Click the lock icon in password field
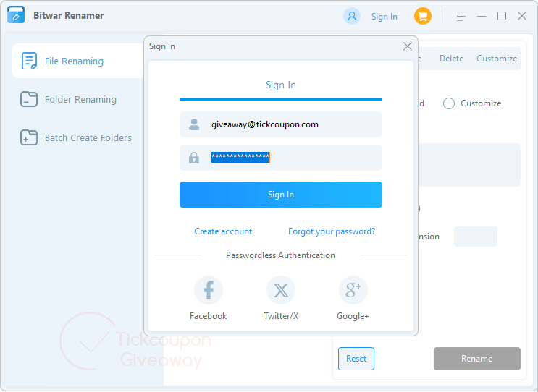Image resolution: width=538 pixels, height=392 pixels. click(194, 158)
